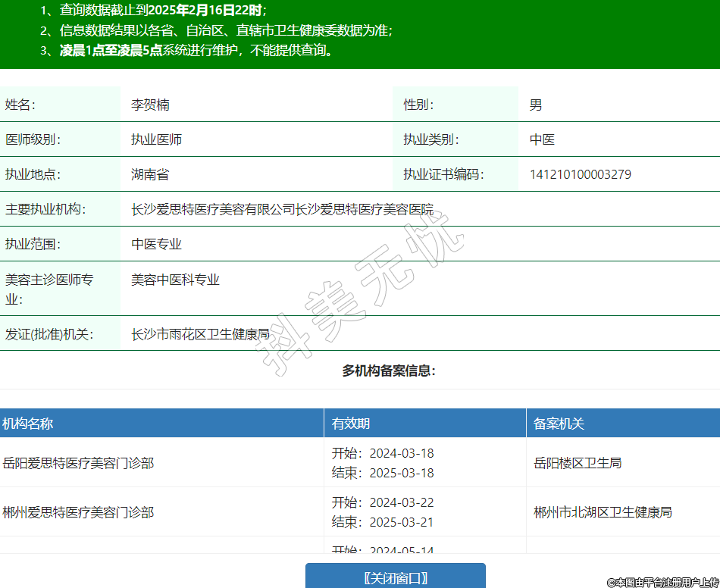Click the start date 2024-03-18
The height and width of the screenshot is (588, 720).
(x=401, y=453)
